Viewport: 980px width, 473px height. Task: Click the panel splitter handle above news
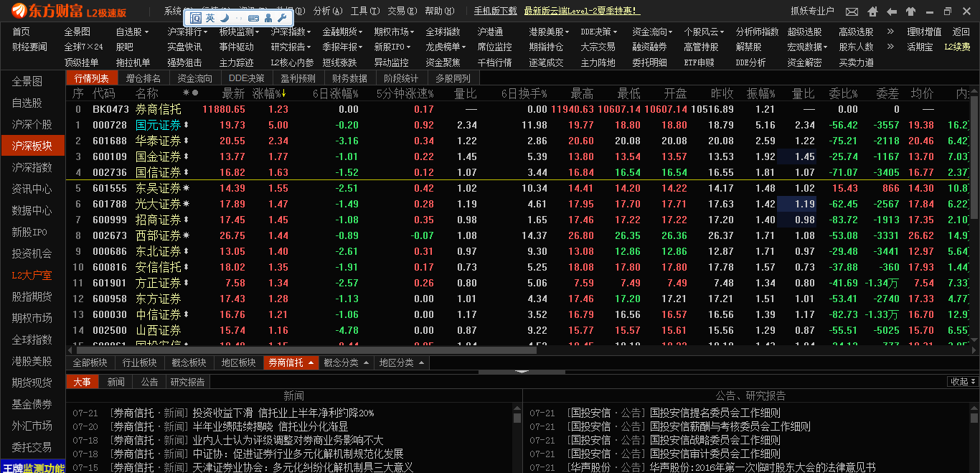522,372
